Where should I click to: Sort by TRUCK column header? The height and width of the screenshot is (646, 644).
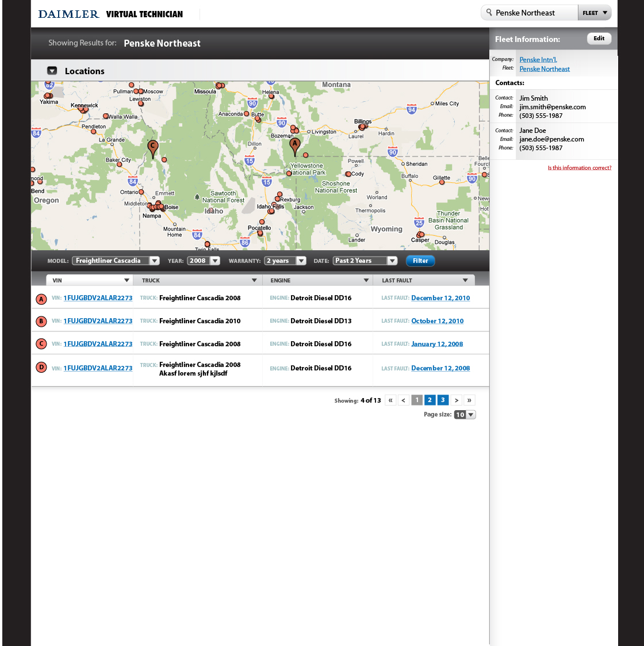[198, 280]
